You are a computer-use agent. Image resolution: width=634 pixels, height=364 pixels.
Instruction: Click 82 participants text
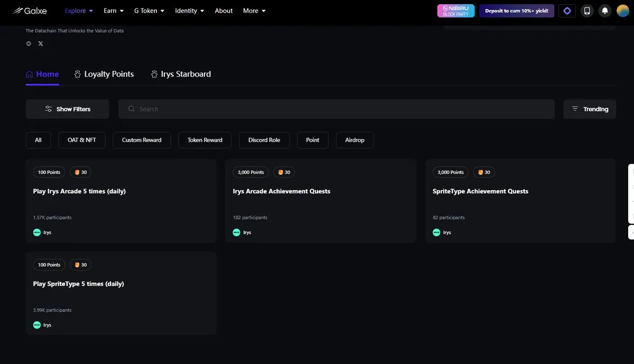pos(449,218)
